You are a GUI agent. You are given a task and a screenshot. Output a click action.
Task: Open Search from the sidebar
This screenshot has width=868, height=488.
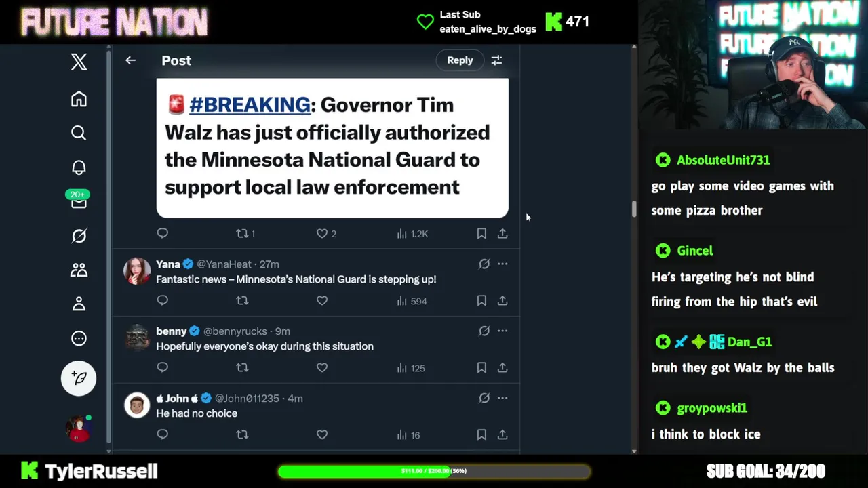click(79, 133)
